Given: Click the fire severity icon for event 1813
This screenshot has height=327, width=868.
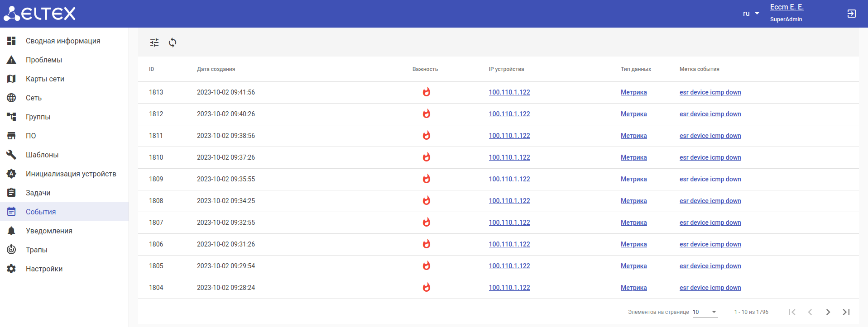Looking at the screenshot, I should point(426,92).
